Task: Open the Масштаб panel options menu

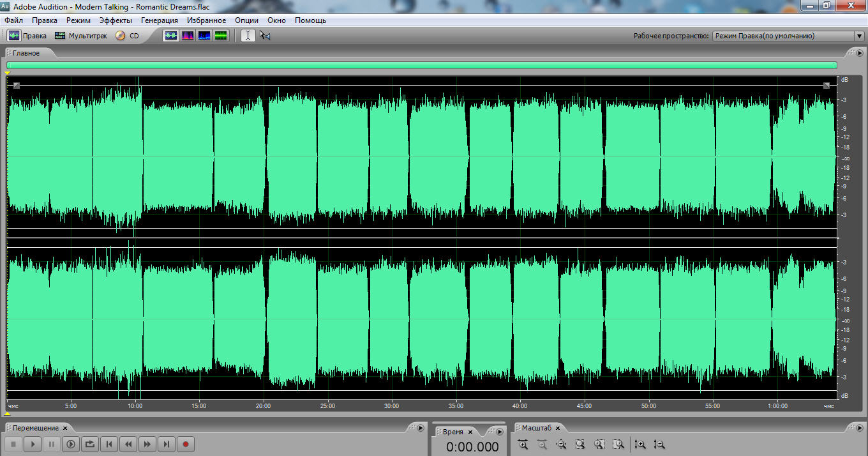Action: (859, 428)
